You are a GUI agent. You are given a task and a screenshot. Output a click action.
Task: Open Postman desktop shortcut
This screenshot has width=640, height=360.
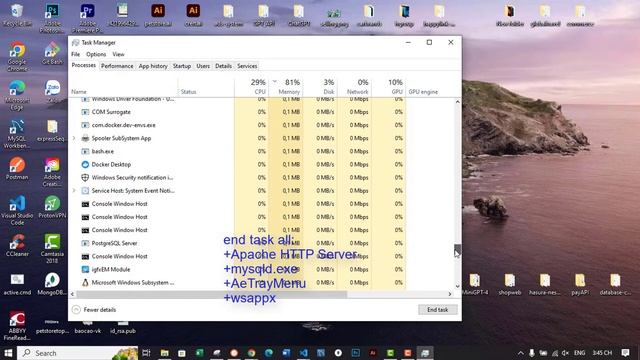17,168
